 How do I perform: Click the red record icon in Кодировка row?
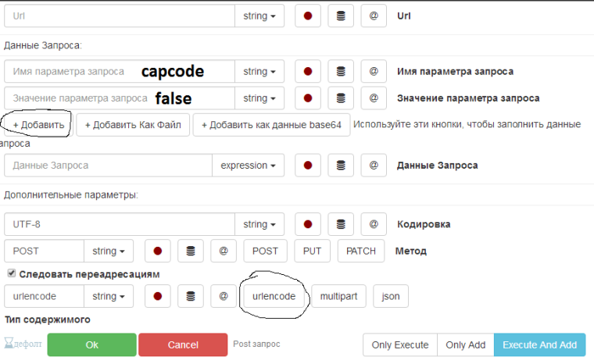308,225
